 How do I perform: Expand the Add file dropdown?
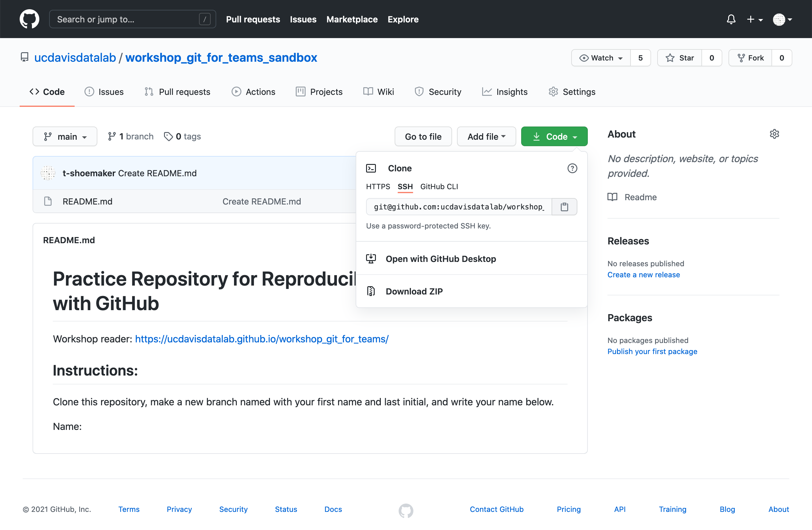click(x=486, y=136)
